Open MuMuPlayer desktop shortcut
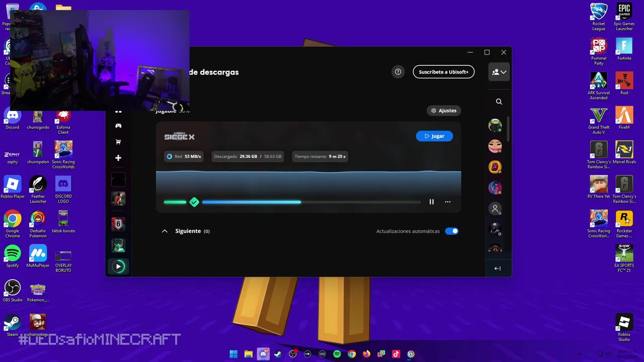 [x=38, y=256]
